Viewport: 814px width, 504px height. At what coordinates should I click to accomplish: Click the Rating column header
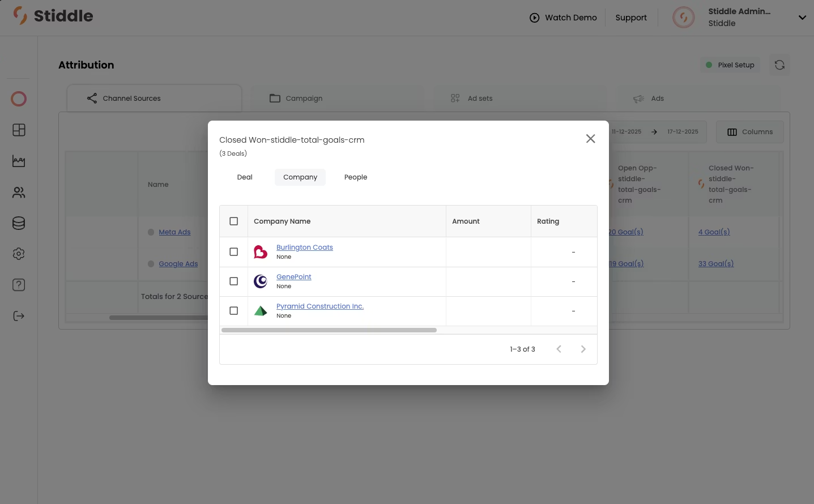point(564,221)
